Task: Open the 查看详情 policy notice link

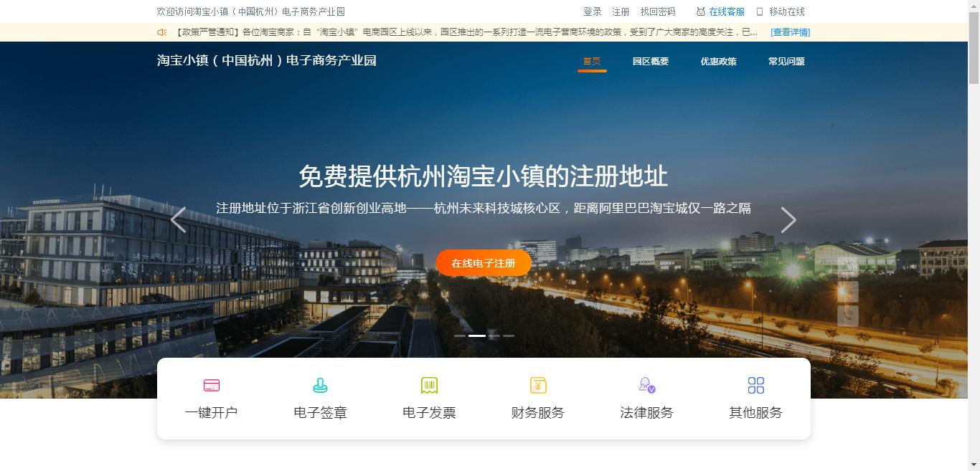Action: point(791,32)
